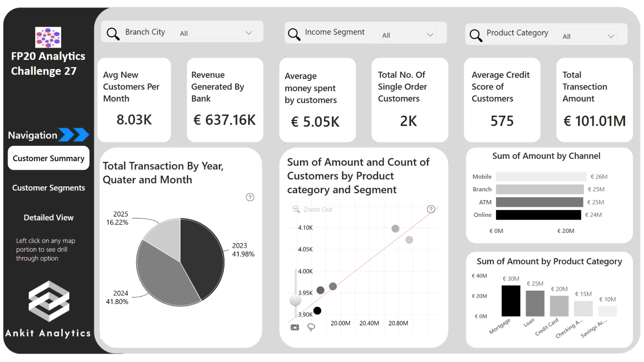Go to the Customer Segments page
The width and height of the screenshot is (644, 362).
pos(49,188)
